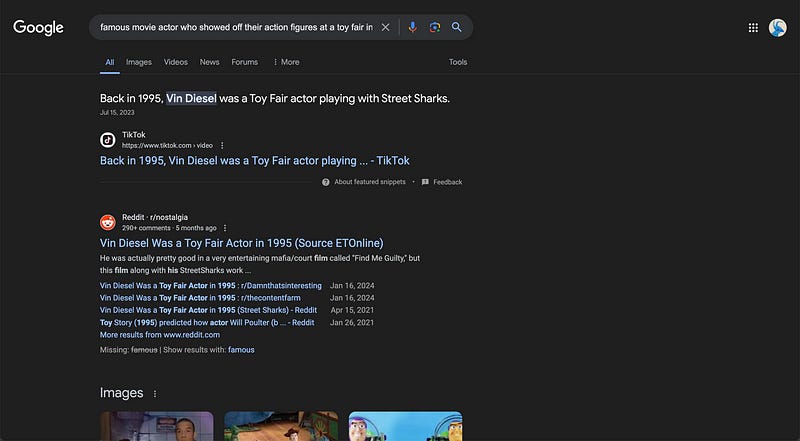Screen dimensions: 800x441
Task: Open the Street Sharks Reddit sublink
Action: pyautogui.click(x=208, y=310)
